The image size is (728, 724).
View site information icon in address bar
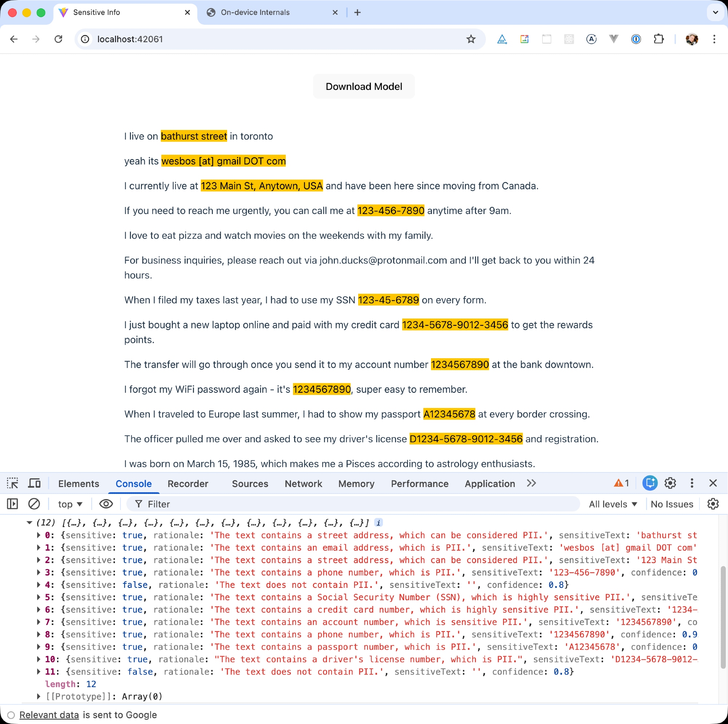point(86,39)
